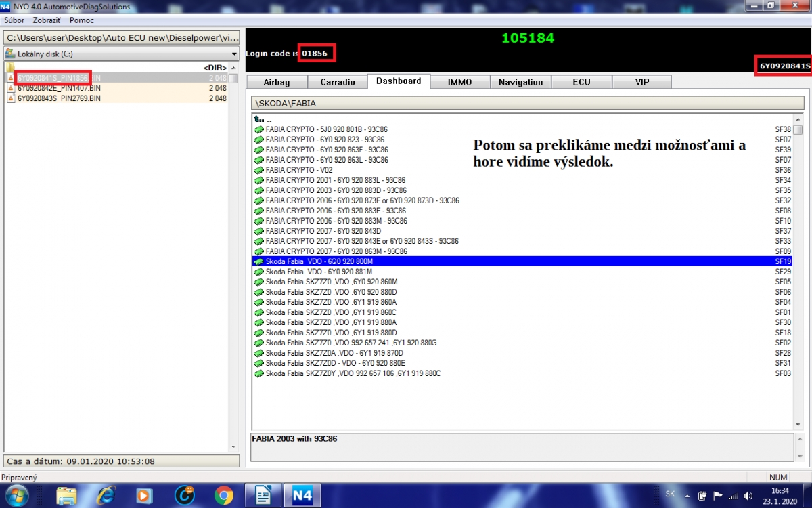Select 'FABIA CRYPTO - 6Y0 920 863L - 93C86'

pos(522,160)
